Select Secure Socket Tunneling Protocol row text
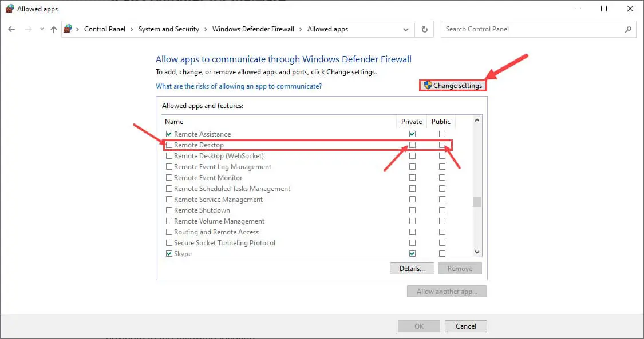644x339 pixels. (x=224, y=242)
